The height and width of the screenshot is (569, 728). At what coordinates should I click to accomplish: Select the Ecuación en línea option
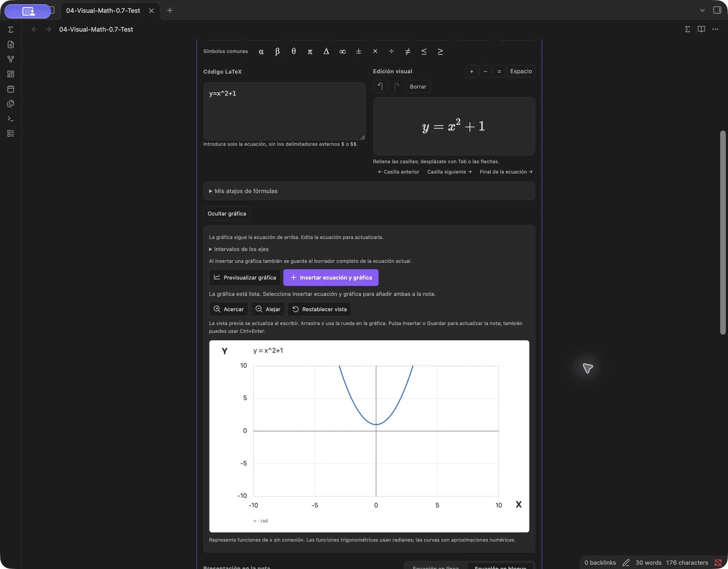coord(436,566)
